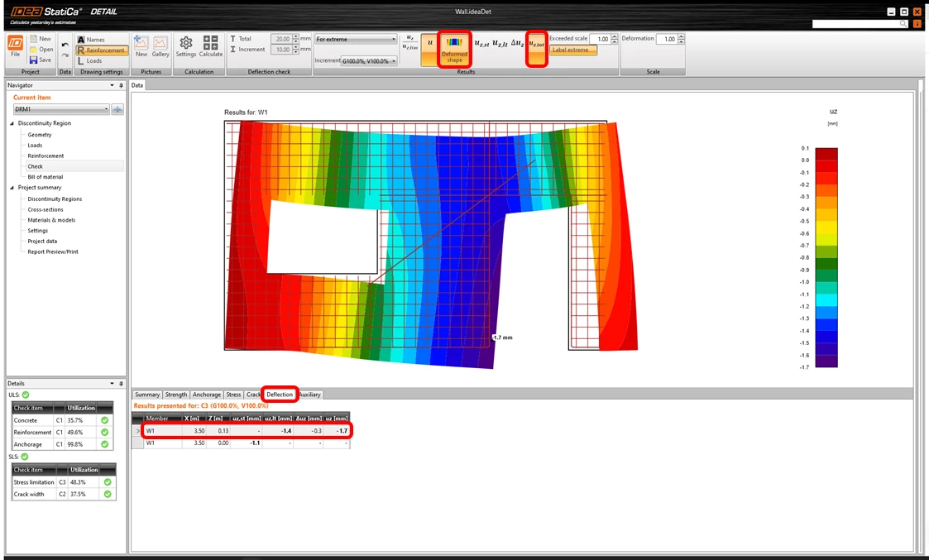929x560 pixels.
Task: Select the uz,st short-term deflection icon
Action: pyautogui.click(x=481, y=43)
